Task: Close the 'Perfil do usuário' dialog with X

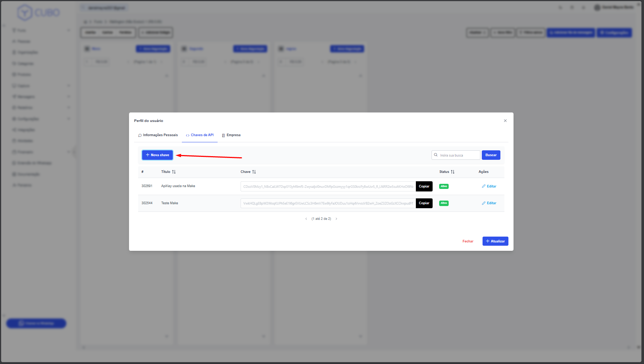Action: click(x=505, y=121)
